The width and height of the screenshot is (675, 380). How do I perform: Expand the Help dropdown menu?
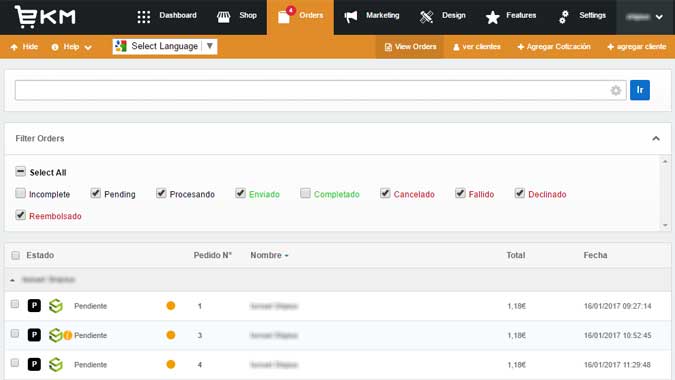71,47
